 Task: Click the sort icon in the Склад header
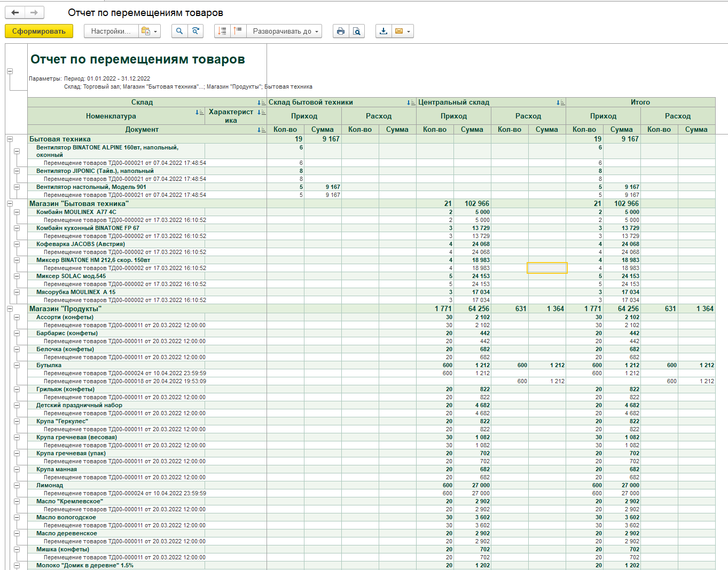(x=261, y=102)
